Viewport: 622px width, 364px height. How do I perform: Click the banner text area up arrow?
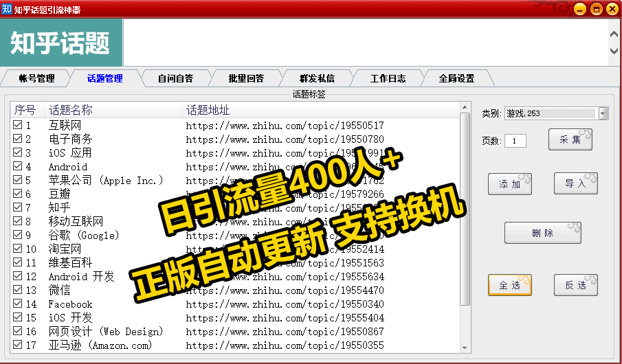(x=614, y=34)
